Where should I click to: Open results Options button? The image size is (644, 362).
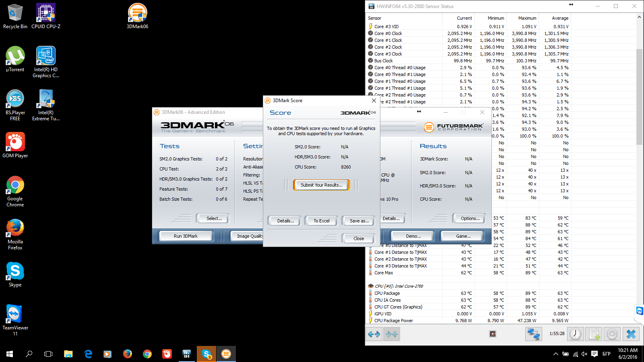click(x=469, y=218)
